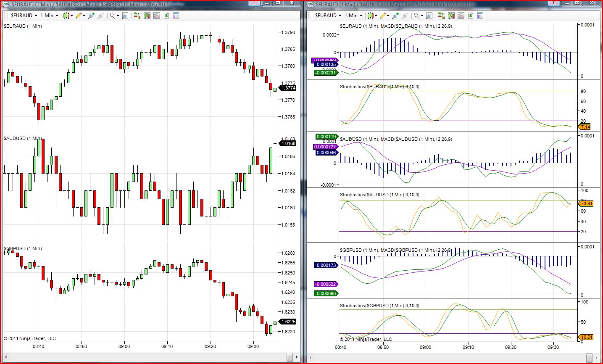
Task: Click the left scroll arrow of the right chart's scrollbar
Action: [310, 357]
